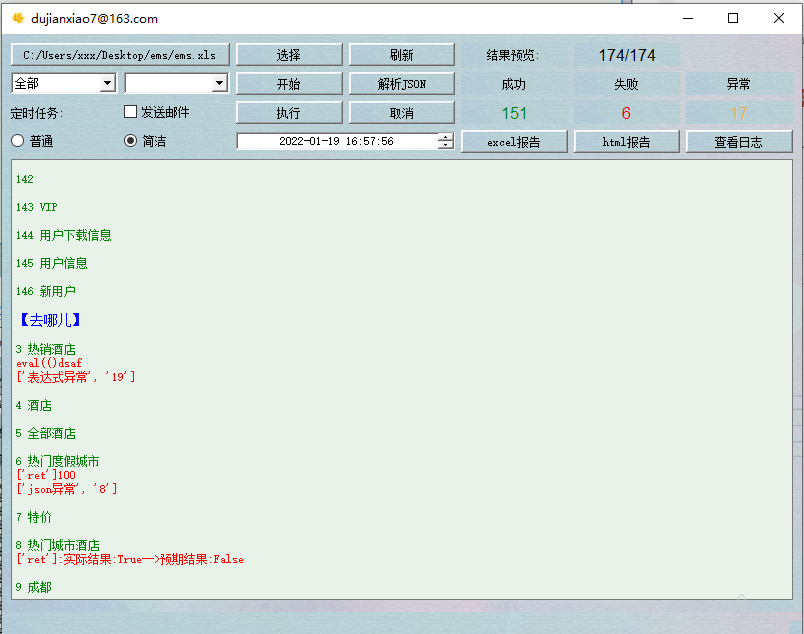Screen dimensions: 804x634
Task: Open the file path C:/Users/xxx/Desktop/ems/ems.xls button
Action: click(120, 55)
